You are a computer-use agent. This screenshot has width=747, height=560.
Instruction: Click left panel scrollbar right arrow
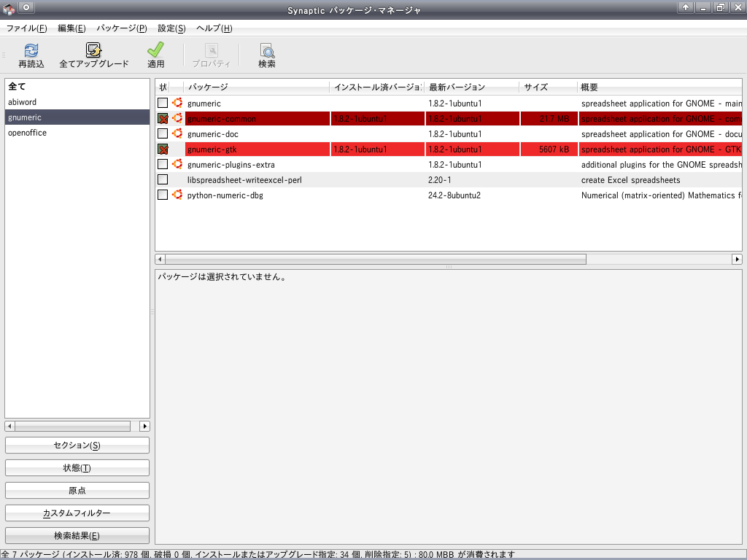(145, 426)
